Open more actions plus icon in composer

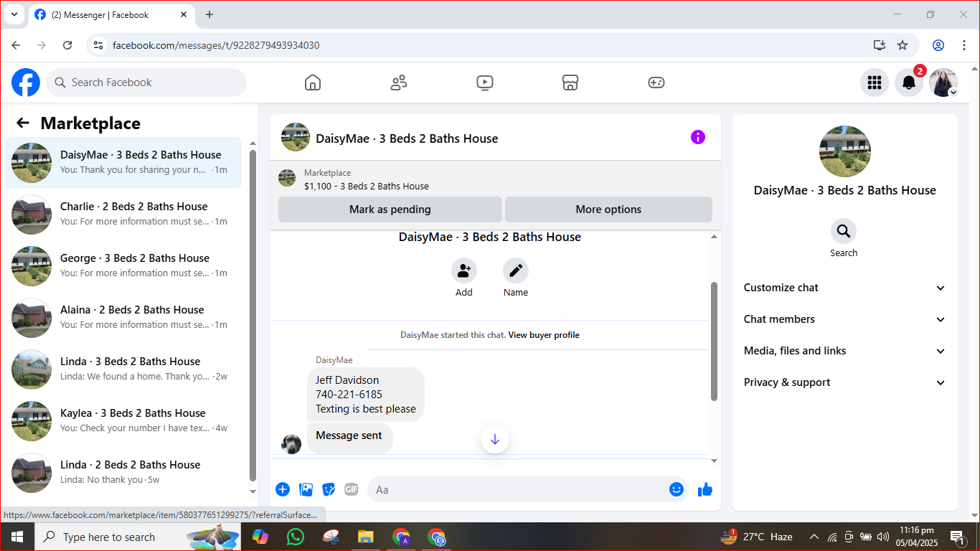(283, 489)
